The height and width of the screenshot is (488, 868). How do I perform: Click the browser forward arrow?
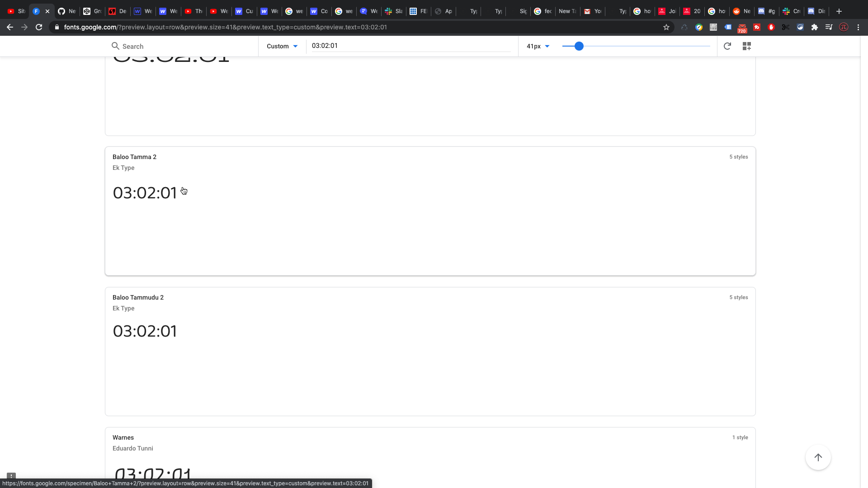(24, 27)
